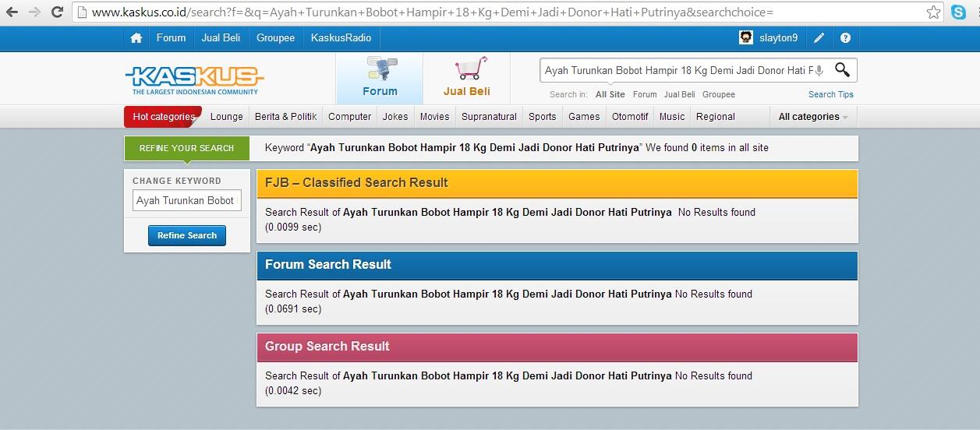Click the magnifier search button
This screenshot has width=980, height=430.
842,70
